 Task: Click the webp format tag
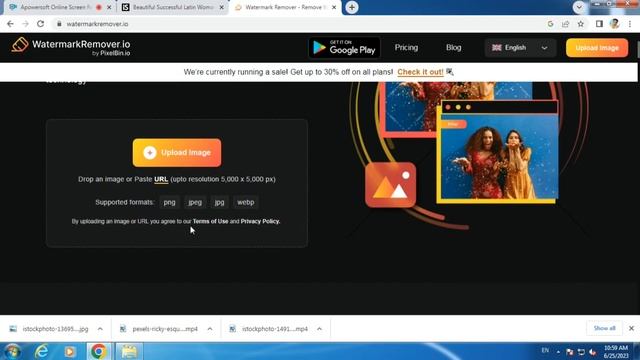pyautogui.click(x=246, y=202)
